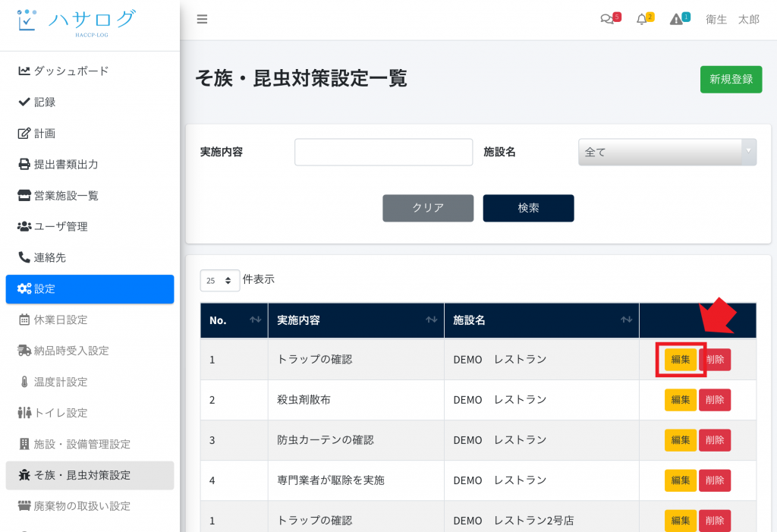Focus the 実施内容 search text field

383,153
